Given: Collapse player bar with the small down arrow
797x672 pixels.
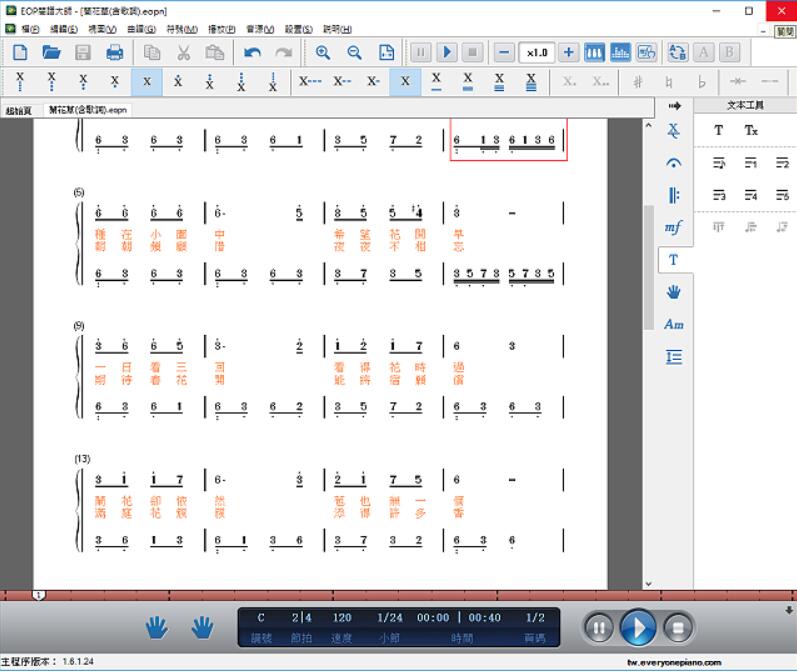Looking at the screenshot, I should pyautogui.click(x=789, y=610).
